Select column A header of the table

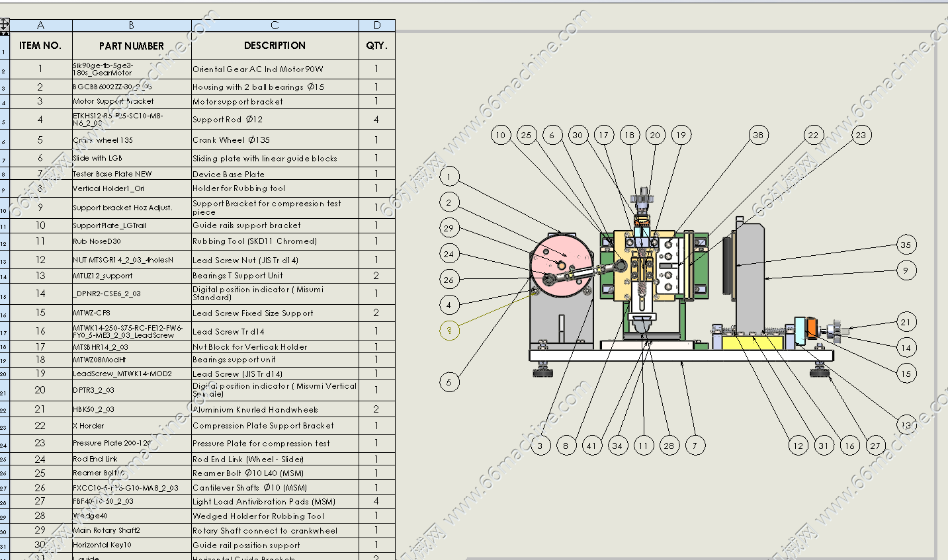[41, 25]
